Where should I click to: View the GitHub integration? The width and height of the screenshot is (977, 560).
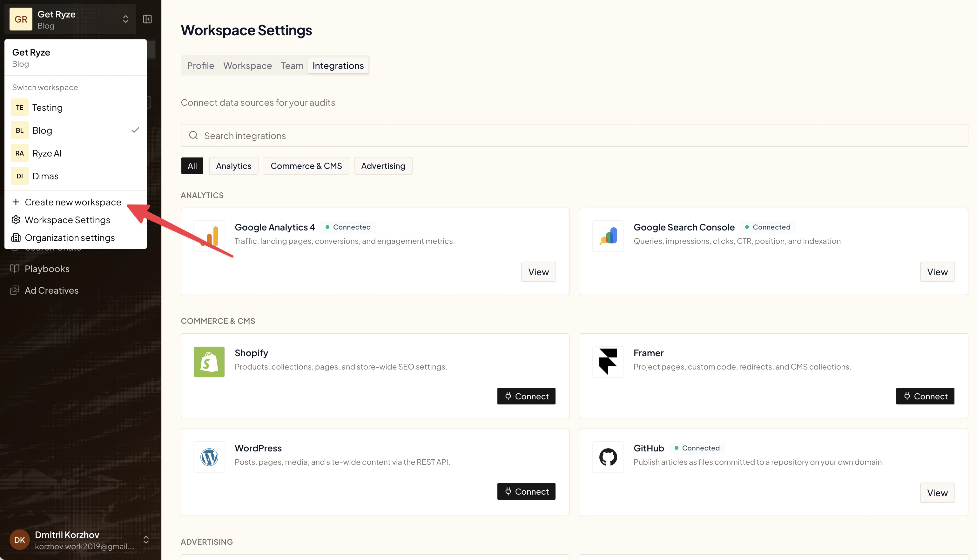click(x=937, y=493)
